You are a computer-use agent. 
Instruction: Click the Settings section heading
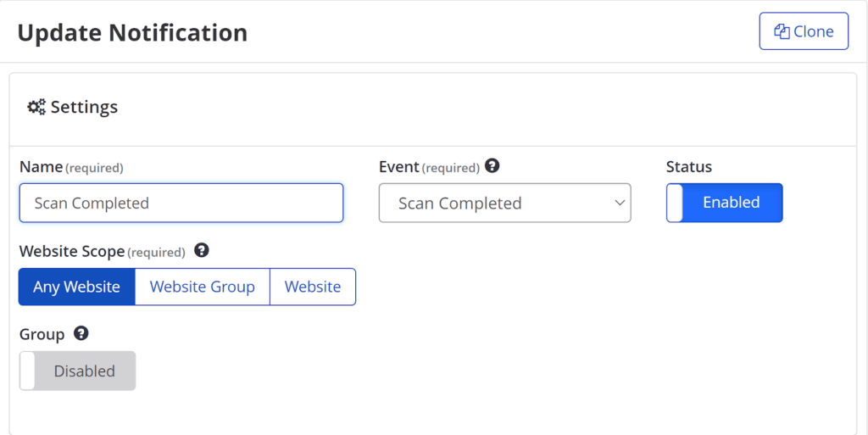pos(83,108)
